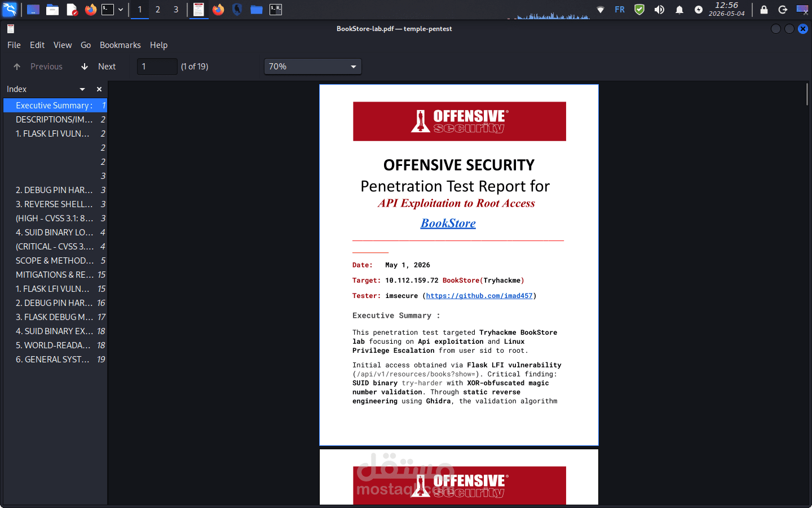The height and width of the screenshot is (508, 812).
Task: Click the Next page label
Action: [x=107, y=67]
